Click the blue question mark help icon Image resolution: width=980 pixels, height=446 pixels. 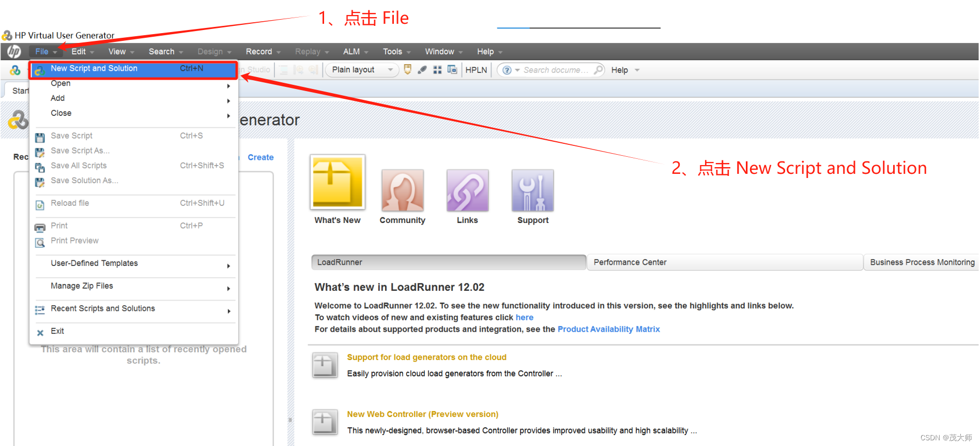coord(507,70)
